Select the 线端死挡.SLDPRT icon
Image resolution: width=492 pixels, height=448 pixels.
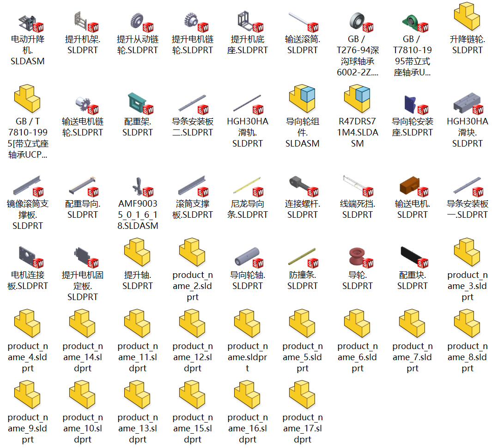point(358,186)
